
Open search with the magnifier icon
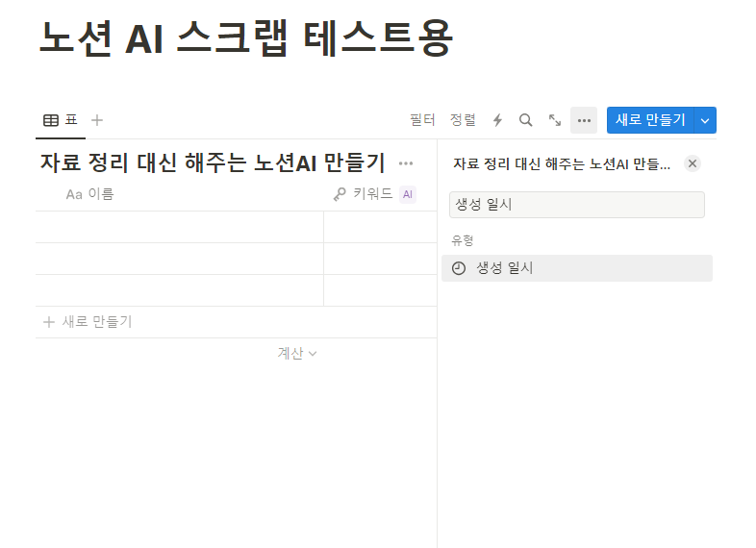tap(525, 120)
